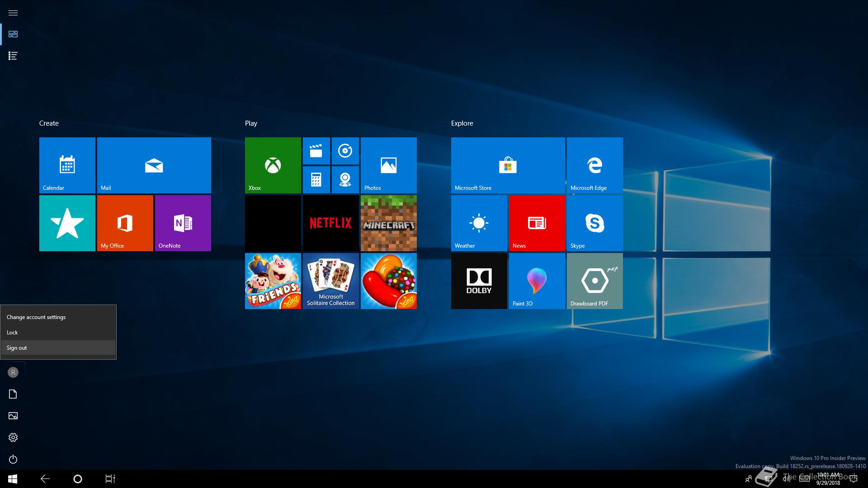The width and height of the screenshot is (868, 488).
Task: Open the Paint 3D tile
Action: (537, 281)
